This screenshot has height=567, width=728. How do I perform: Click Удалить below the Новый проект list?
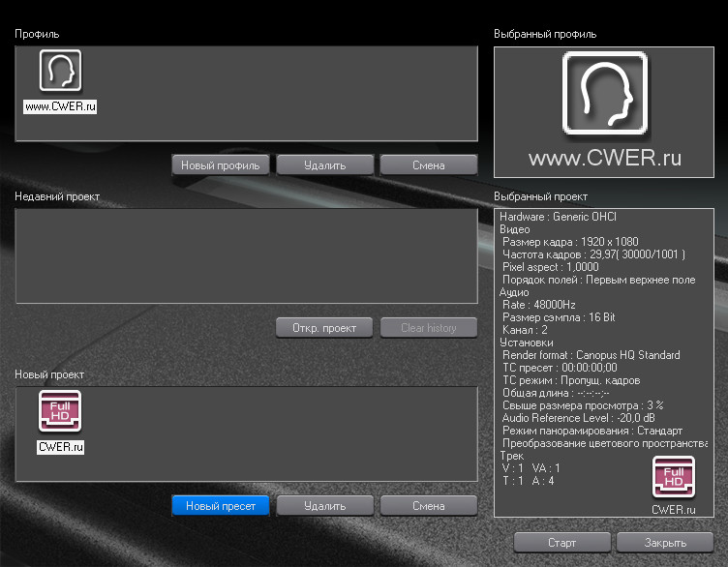pos(324,505)
